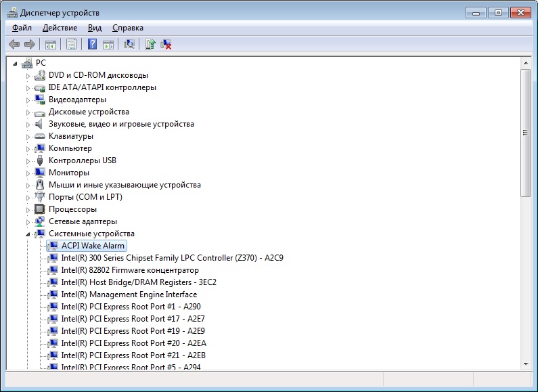Collapse the Системные устройства node
This screenshot has width=538, height=392.
tap(28, 234)
